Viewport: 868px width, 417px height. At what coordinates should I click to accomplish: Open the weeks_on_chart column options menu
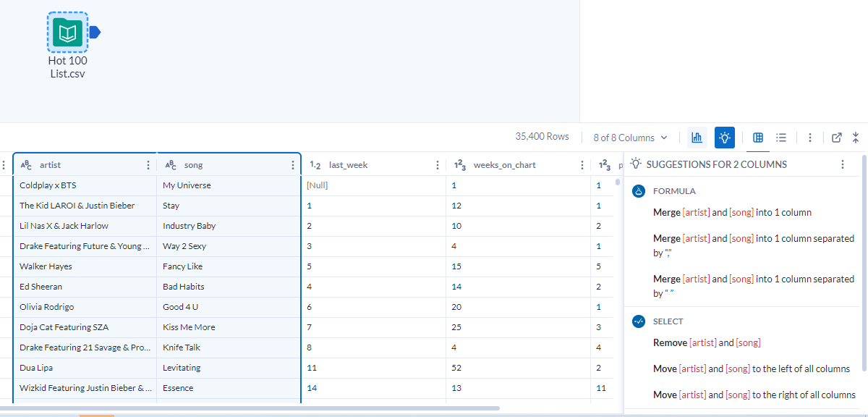(582, 165)
